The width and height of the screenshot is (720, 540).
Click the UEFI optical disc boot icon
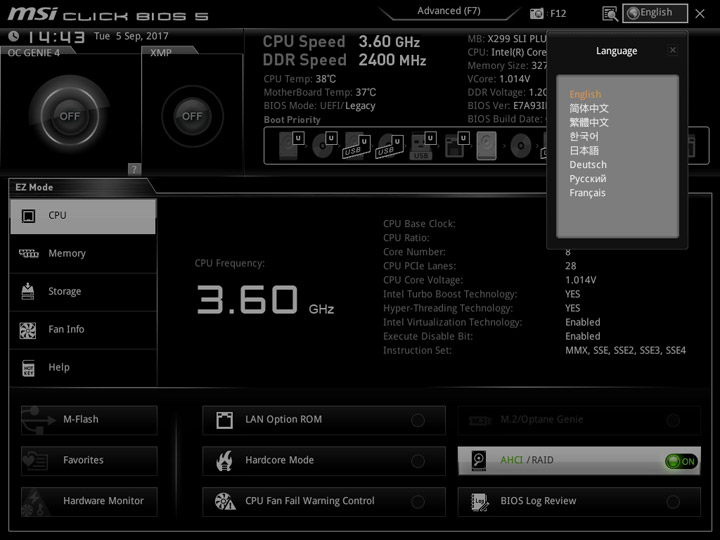pyautogui.click(x=325, y=145)
